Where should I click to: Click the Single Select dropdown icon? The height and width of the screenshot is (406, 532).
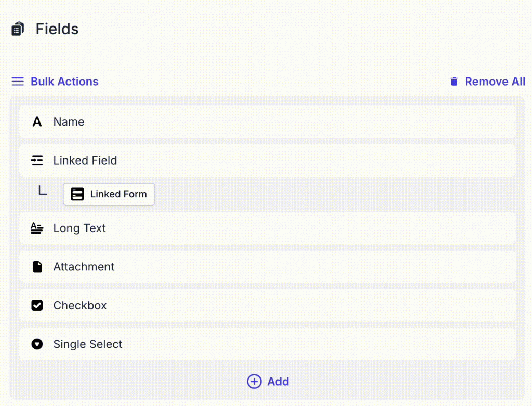[37, 344]
